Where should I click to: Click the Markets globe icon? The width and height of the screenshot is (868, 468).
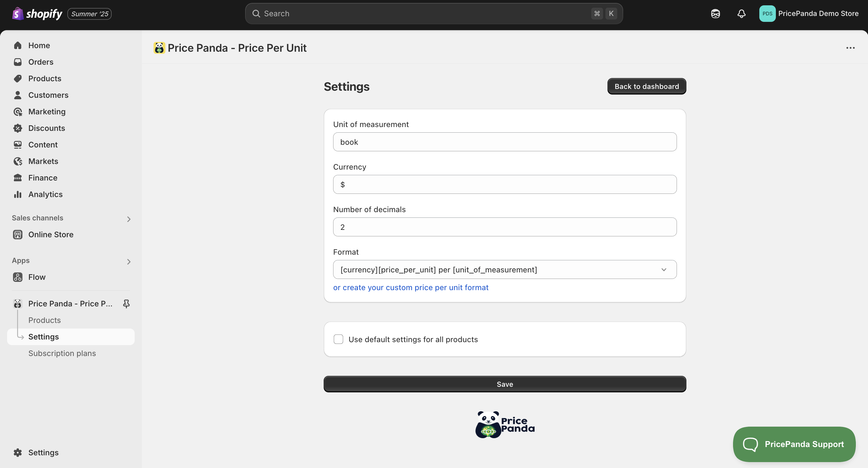18,161
